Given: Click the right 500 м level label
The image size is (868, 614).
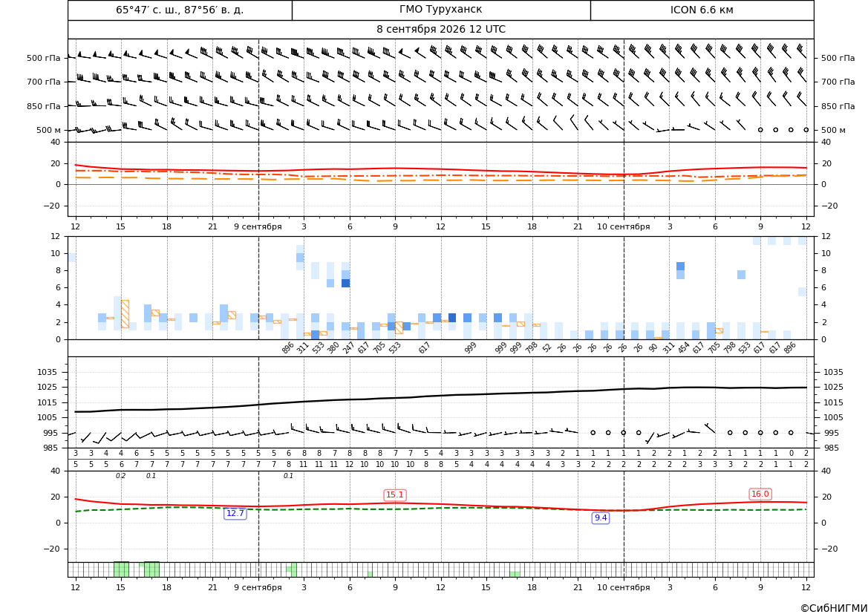Looking at the screenshot, I should click(833, 130).
